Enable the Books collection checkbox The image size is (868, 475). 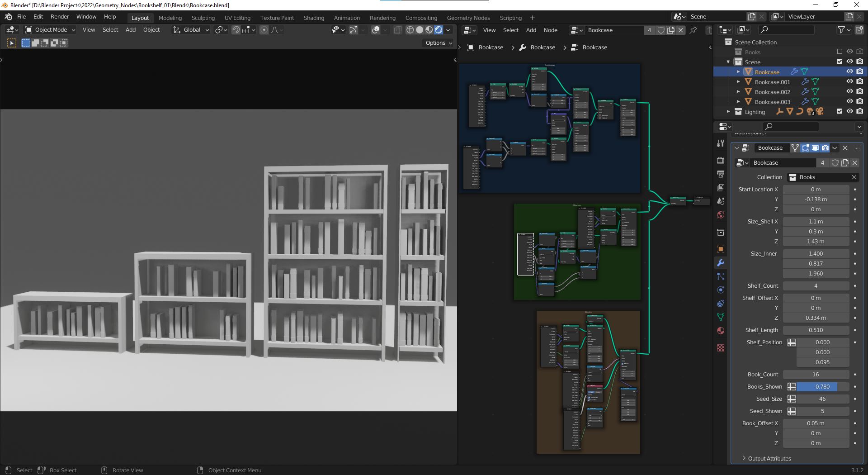click(x=840, y=52)
